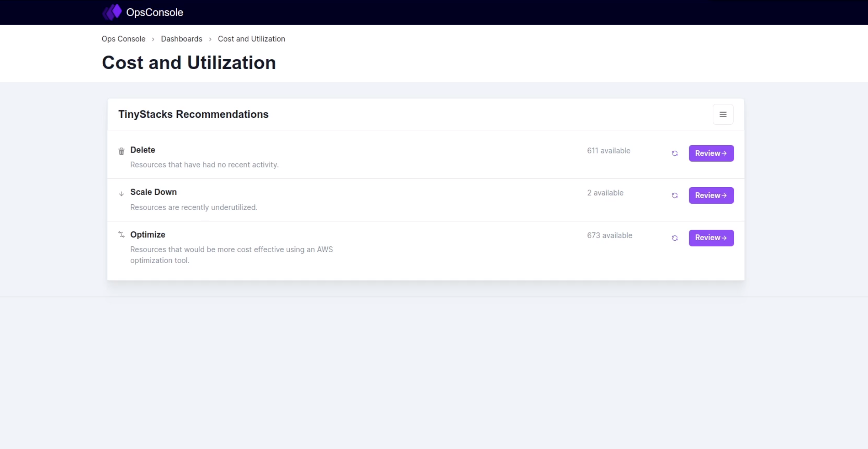Refresh the Optimize recommendations count

(x=675, y=238)
